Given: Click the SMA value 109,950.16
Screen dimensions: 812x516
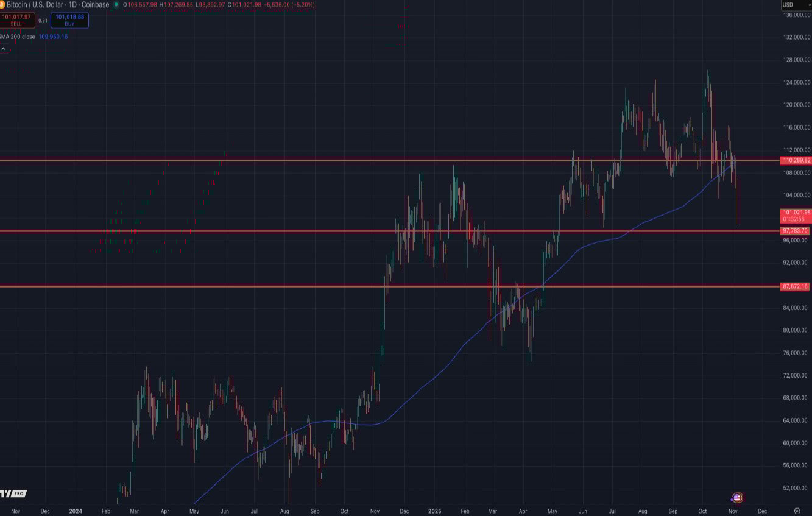Looking at the screenshot, I should pyautogui.click(x=54, y=37).
